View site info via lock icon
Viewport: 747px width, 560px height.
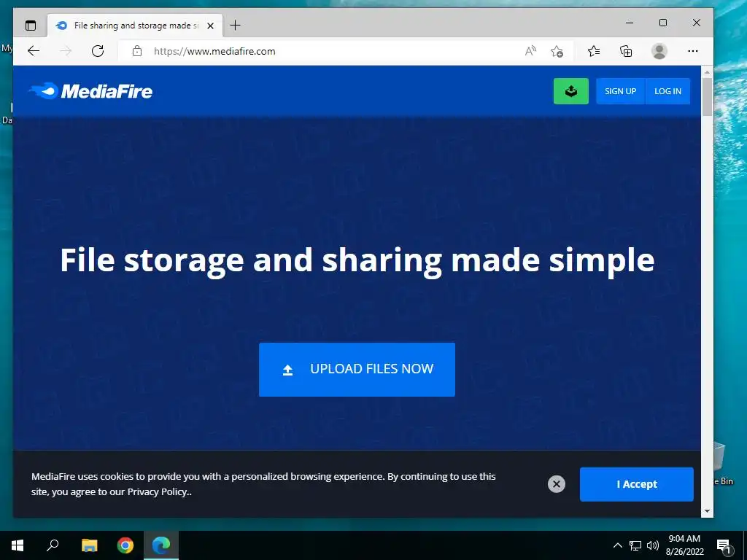pyautogui.click(x=137, y=51)
